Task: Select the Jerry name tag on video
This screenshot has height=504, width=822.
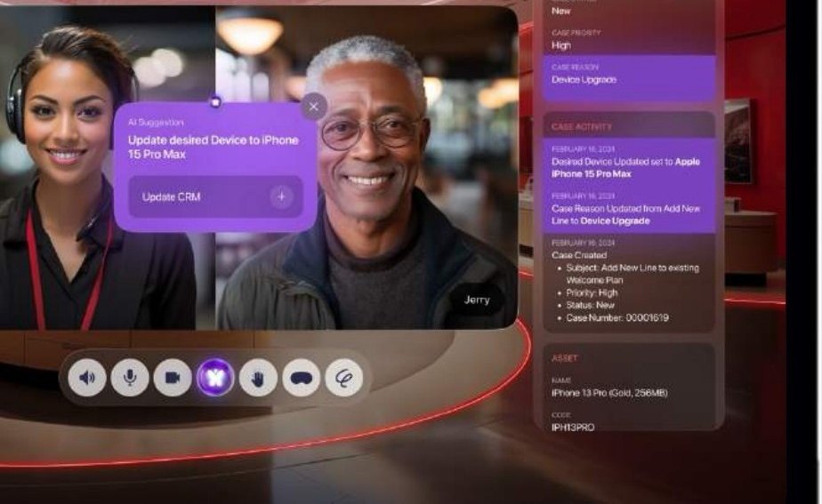Action: pos(477,300)
